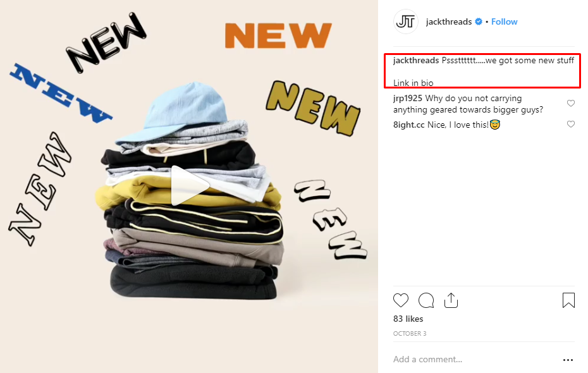Viewport: 588px width, 373px height.
Task: Play the video using the play button
Action: [x=190, y=186]
